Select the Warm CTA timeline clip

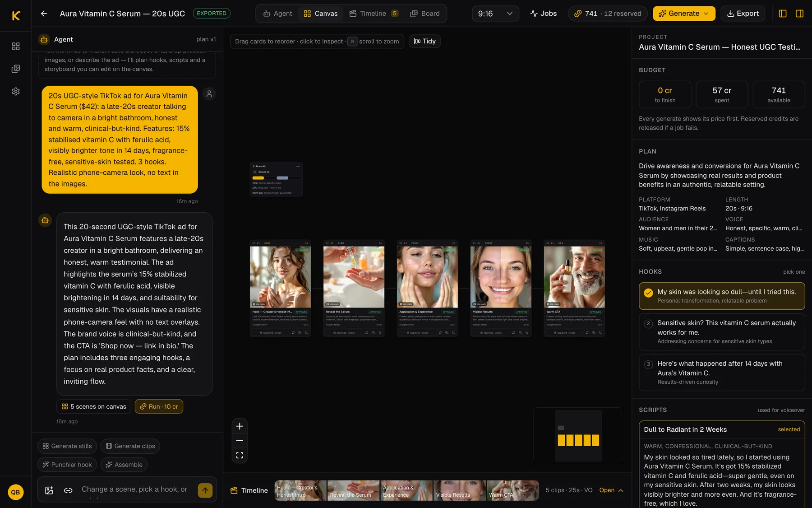pyautogui.click(x=513, y=490)
